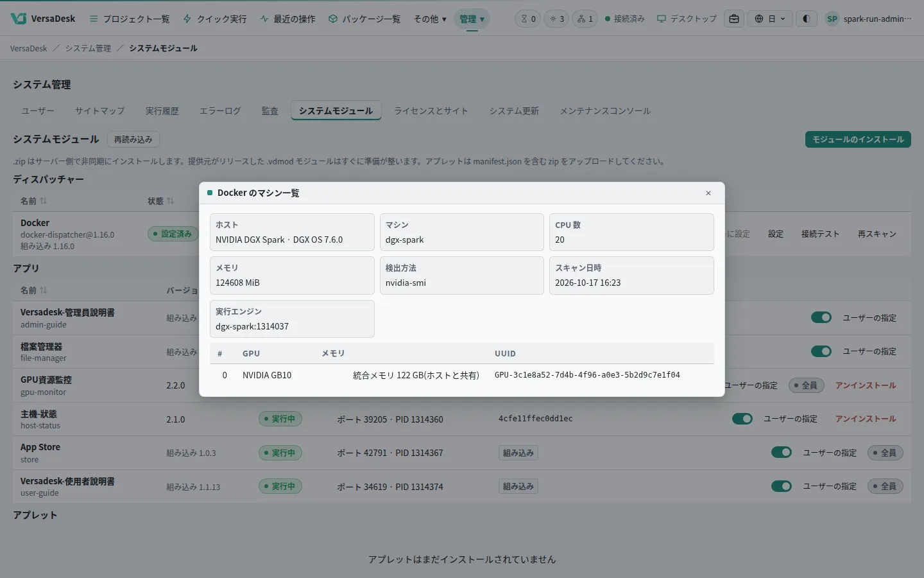
Task: Toggle the Versadesk-使用者說明書 app switch
Action: click(x=782, y=486)
